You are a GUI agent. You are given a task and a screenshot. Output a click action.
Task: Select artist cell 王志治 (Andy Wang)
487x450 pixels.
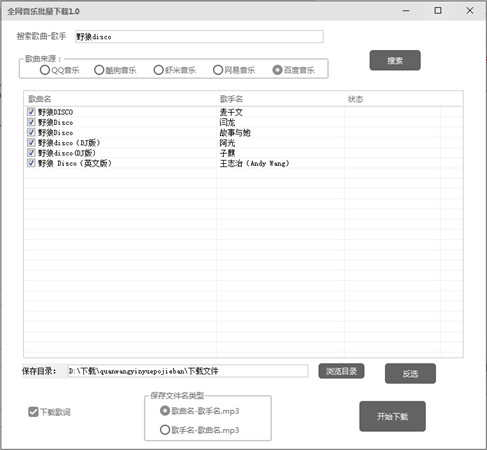pos(254,163)
